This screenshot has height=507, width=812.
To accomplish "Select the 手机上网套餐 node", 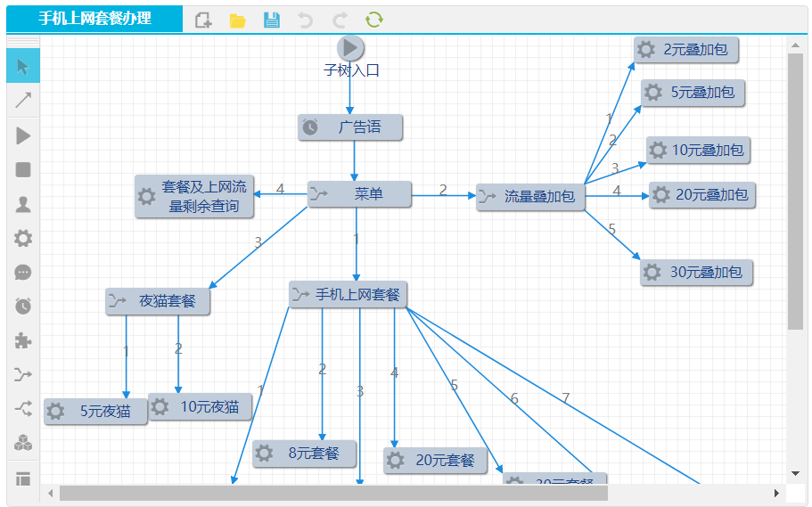I will [x=348, y=295].
